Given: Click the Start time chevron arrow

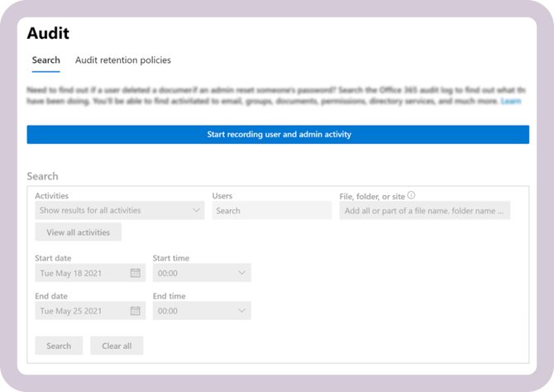Looking at the screenshot, I should tap(241, 273).
